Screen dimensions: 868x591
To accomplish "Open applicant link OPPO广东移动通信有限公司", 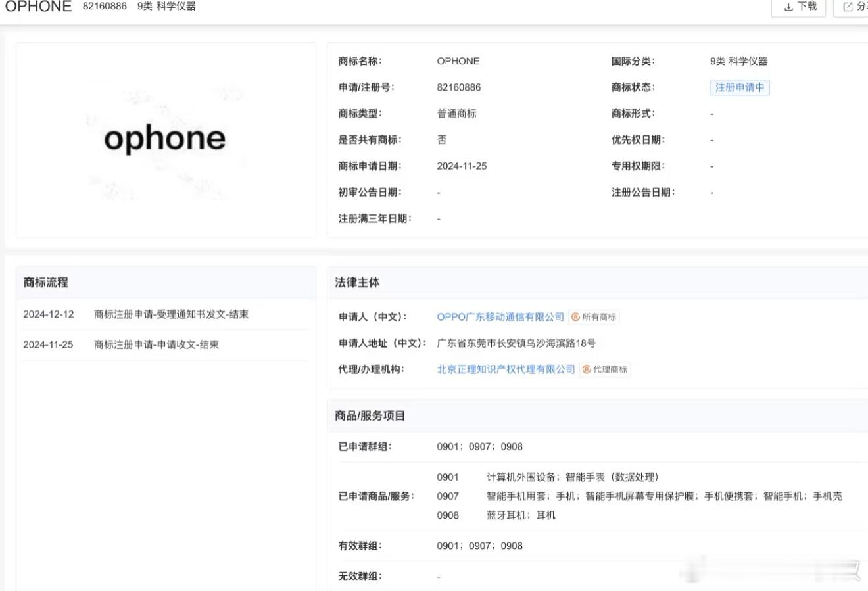I will point(500,317).
